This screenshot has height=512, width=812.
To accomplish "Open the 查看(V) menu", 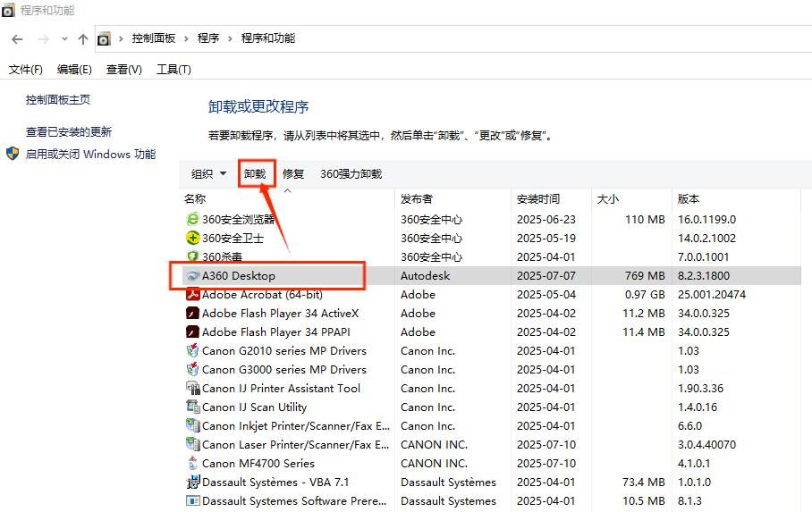I will pyautogui.click(x=123, y=70).
